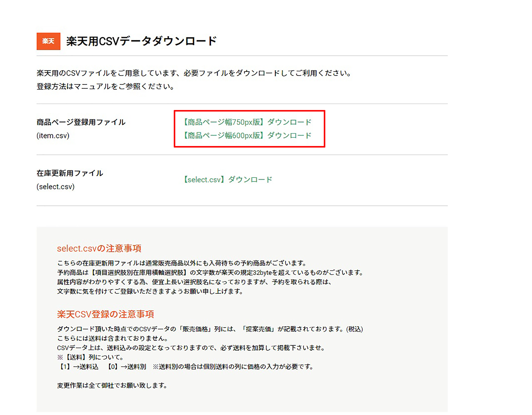This screenshot has width=532, height=415.
Task: Click the line starting ダウンロード頂いた時点でのCSVデータ
Action: pos(210,329)
